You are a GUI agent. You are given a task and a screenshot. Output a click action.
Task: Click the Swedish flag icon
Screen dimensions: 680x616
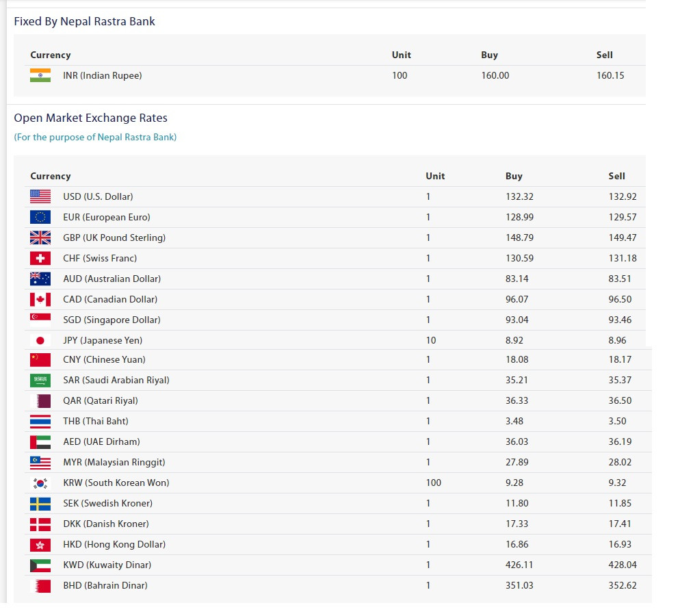(40, 504)
